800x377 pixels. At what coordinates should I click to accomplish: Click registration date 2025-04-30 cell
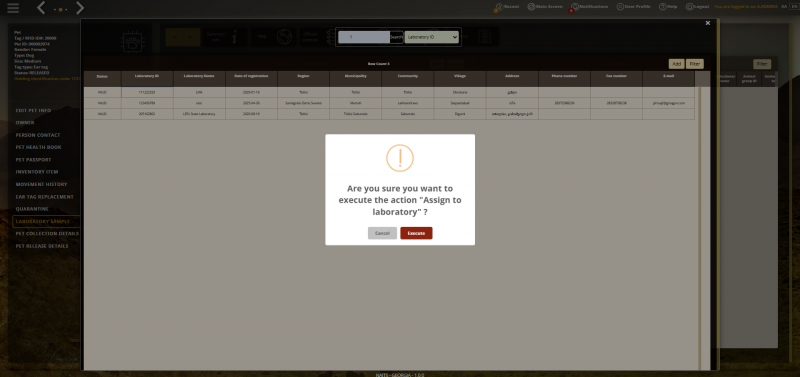[251, 103]
